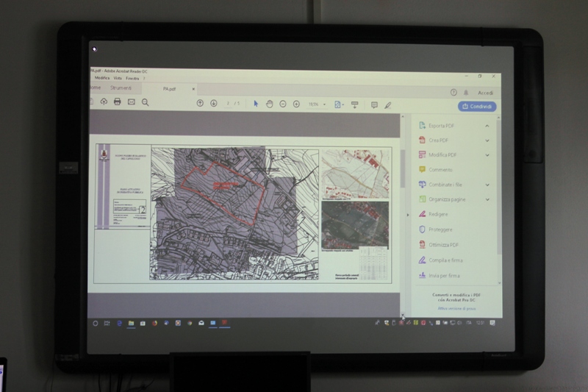
Task: Open Windows search circle on taskbar
Action: click(96, 323)
